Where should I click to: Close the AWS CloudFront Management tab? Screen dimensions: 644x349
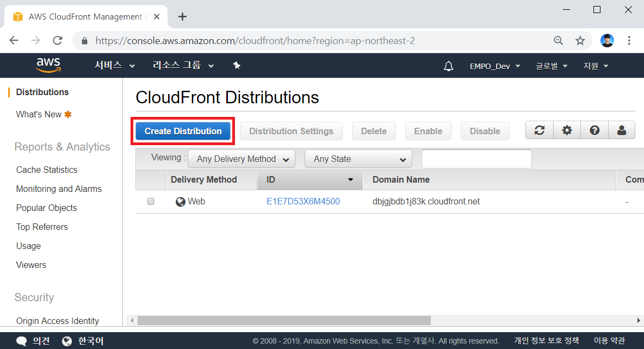[x=157, y=17]
